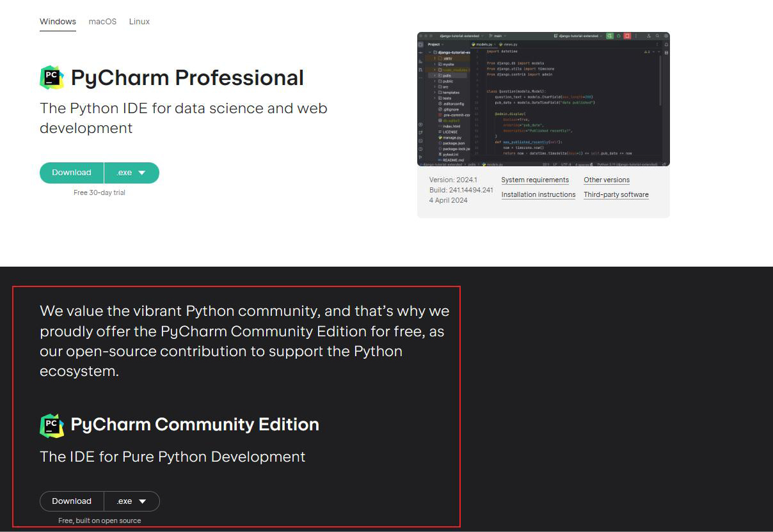Open the .exe dropdown for PyCharm Professional
Screen dimensions: 773x532
(x=132, y=173)
